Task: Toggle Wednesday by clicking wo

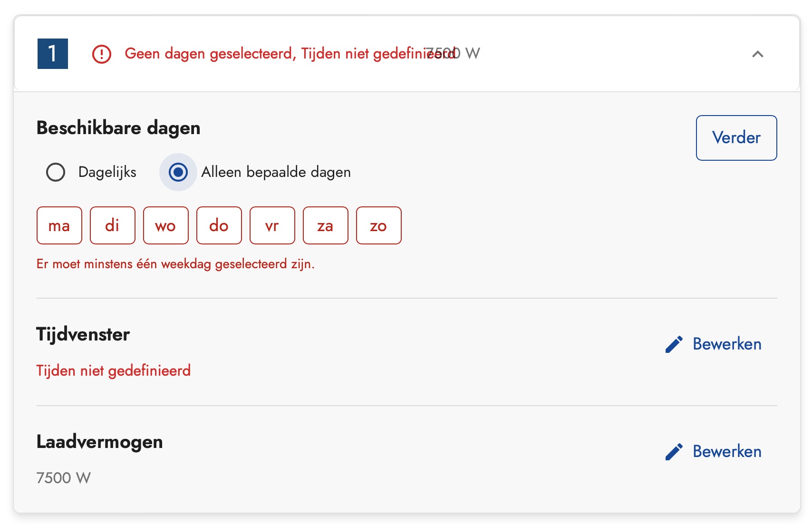Action: (165, 225)
